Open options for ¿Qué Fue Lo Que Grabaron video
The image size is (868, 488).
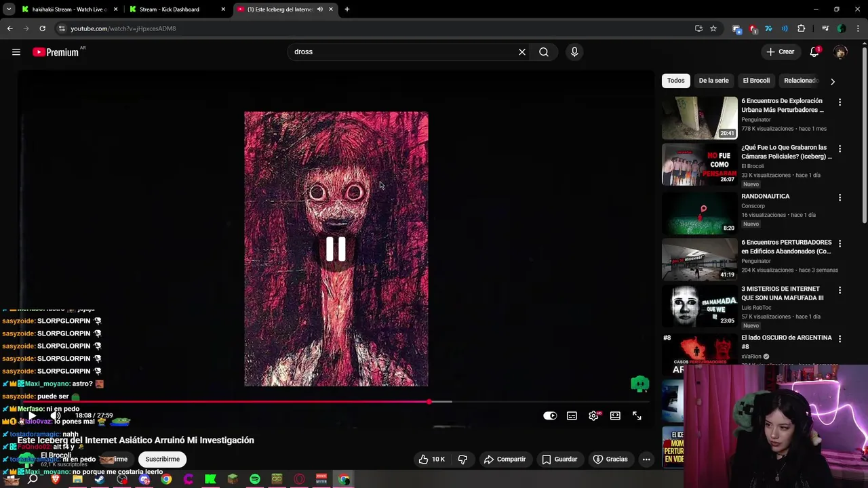840,148
